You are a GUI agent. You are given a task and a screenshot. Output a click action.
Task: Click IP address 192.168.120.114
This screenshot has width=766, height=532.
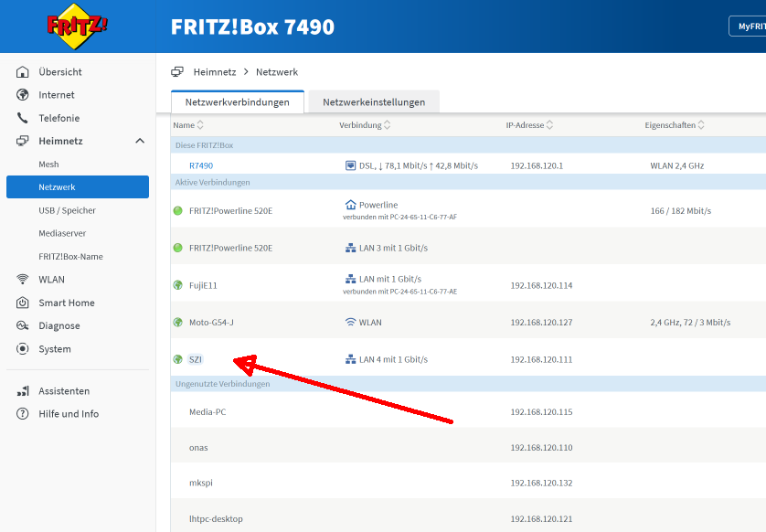(541, 285)
